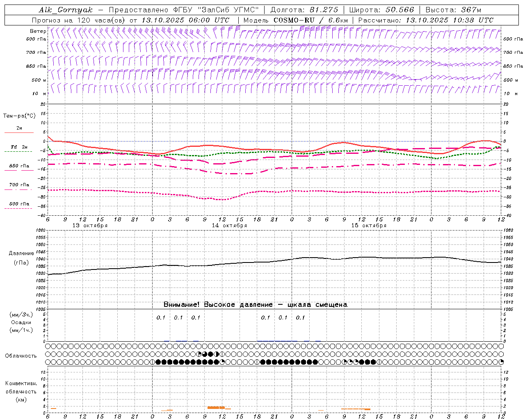This screenshot has height=420, width=525.
Task: Click the Ветер wind panel label
Action: (38, 31)
